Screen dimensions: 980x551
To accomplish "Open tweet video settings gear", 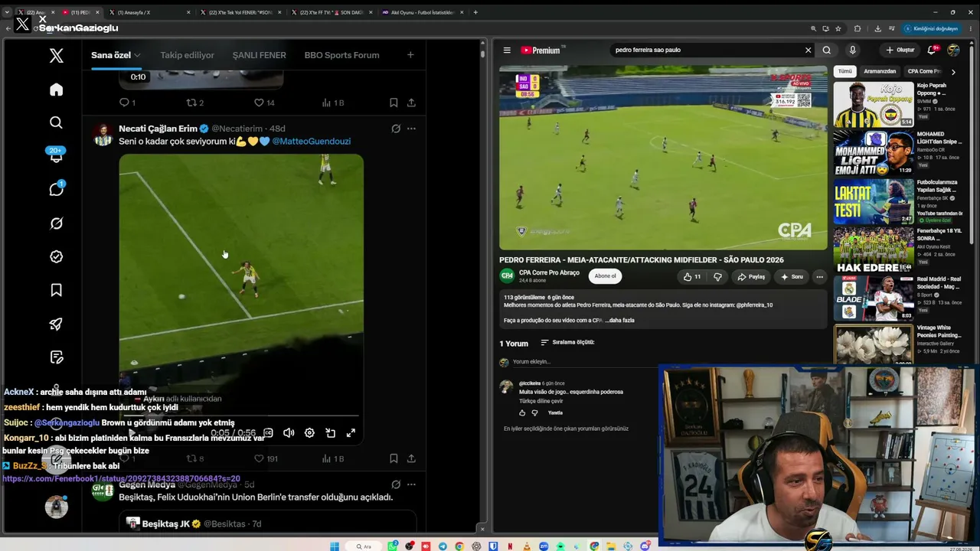I will click(x=309, y=433).
